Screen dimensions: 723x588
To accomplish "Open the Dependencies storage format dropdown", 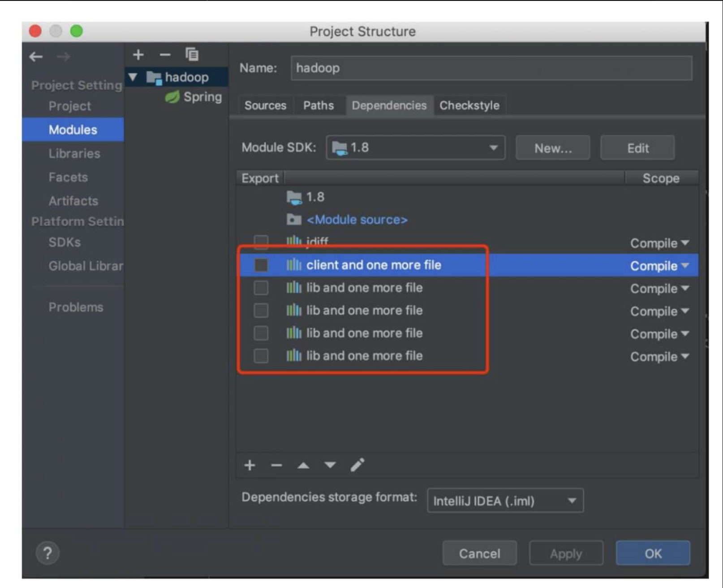I will click(x=505, y=501).
